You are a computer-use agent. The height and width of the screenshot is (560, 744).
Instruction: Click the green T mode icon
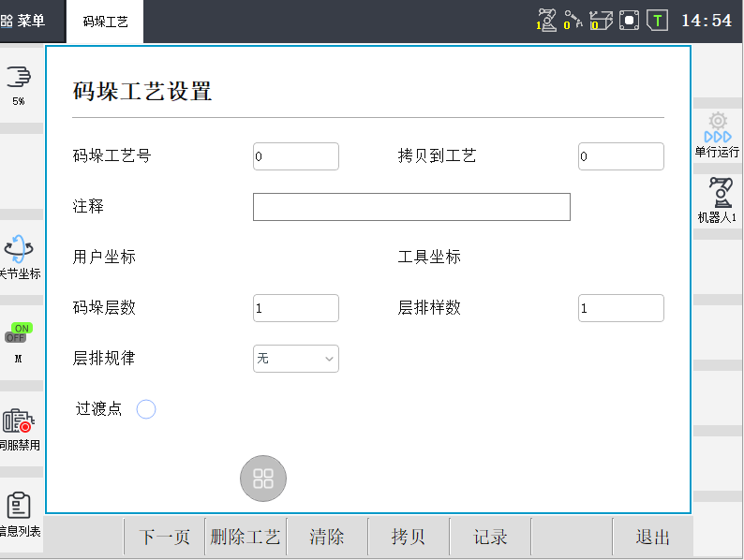pos(657,20)
